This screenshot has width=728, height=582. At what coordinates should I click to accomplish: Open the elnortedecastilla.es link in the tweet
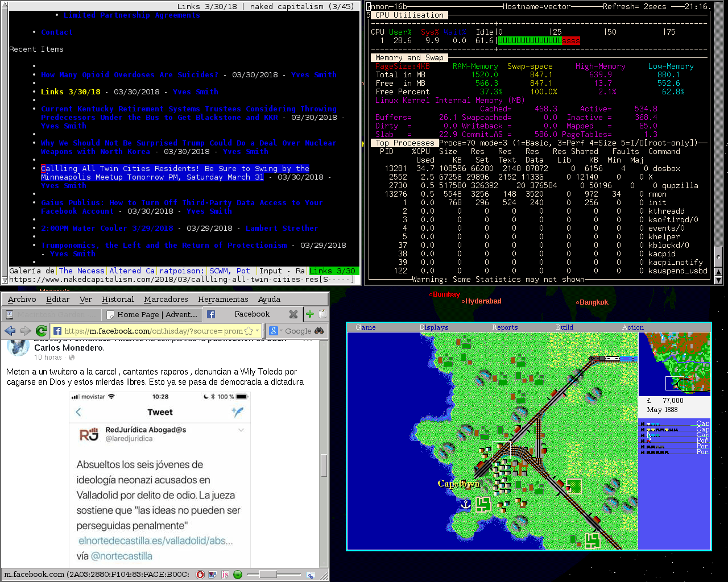[155, 541]
